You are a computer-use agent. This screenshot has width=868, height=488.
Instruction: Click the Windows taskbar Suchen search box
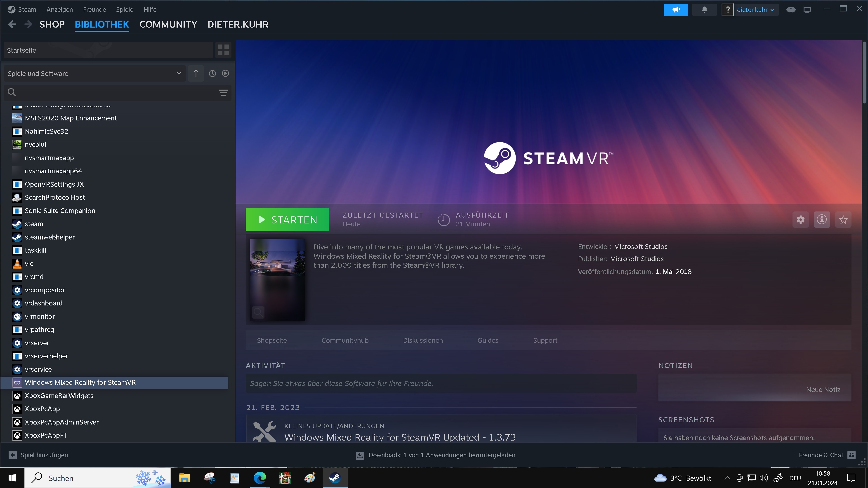coord(98,478)
